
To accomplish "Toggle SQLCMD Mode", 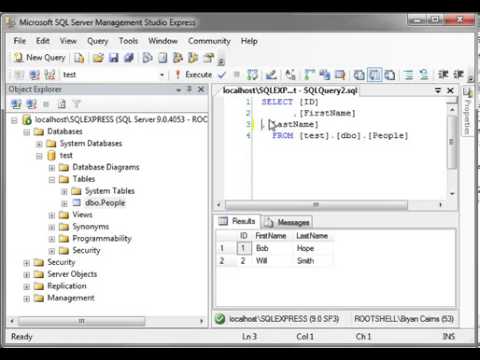I will [x=340, y=75].
